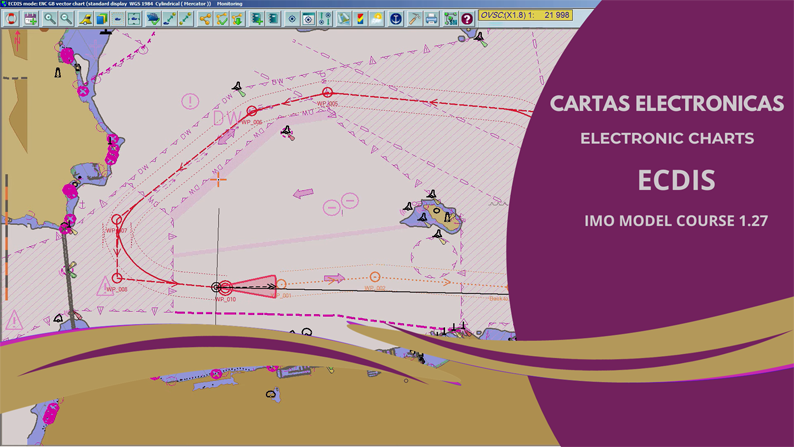The height and width of the screenshot is (447, 794).
Task: Open the teal logbook icon
Action: coord(273,19)
